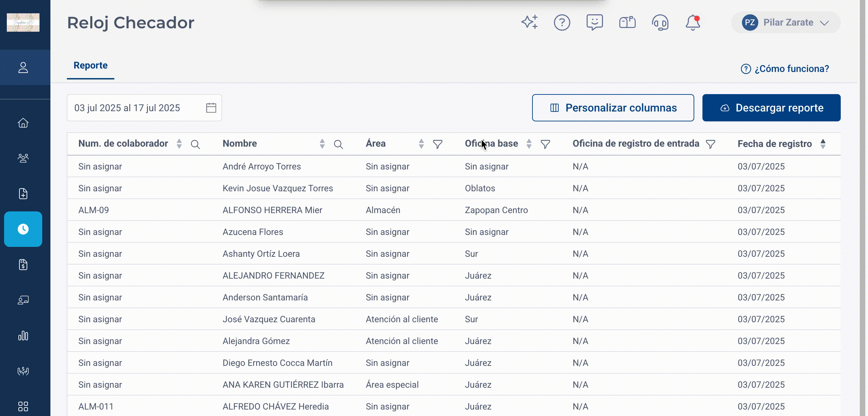This screenshot has height=416, width=868.
Task: Select the Reporte tab
Action: (91, 65)
